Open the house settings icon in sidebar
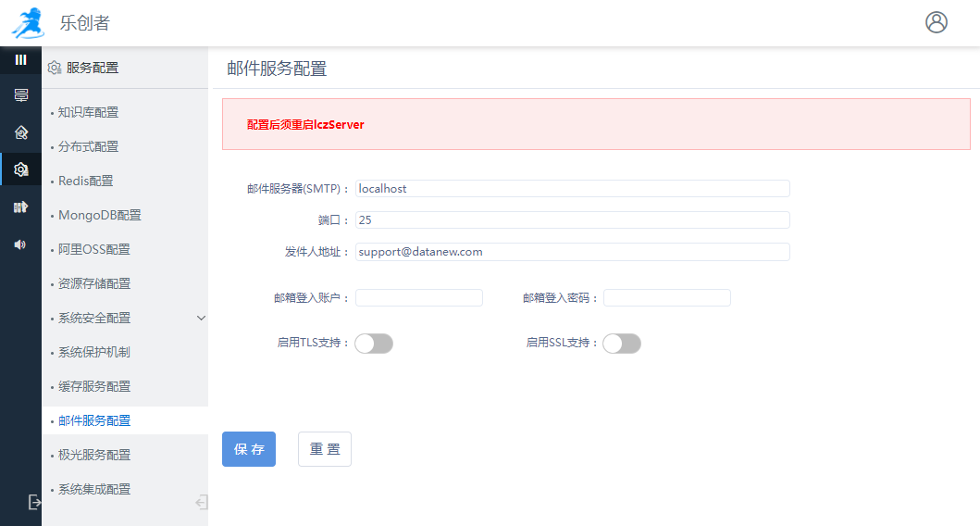Image resolution: width=980 pixels, height=526 pixels. tap(20, 132)
